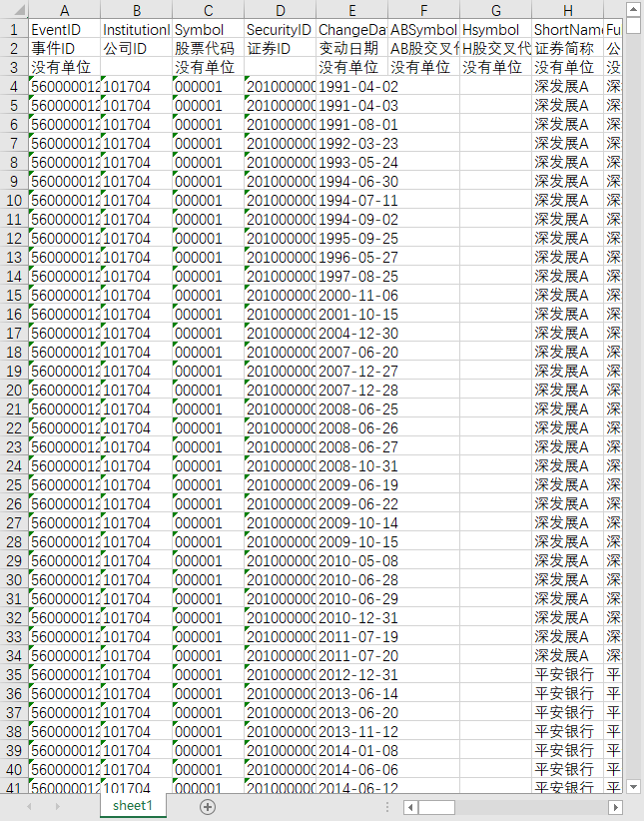Viewport: 644px width, 821px height.
Task: Select row 1 header
Action: click(14, 29)
